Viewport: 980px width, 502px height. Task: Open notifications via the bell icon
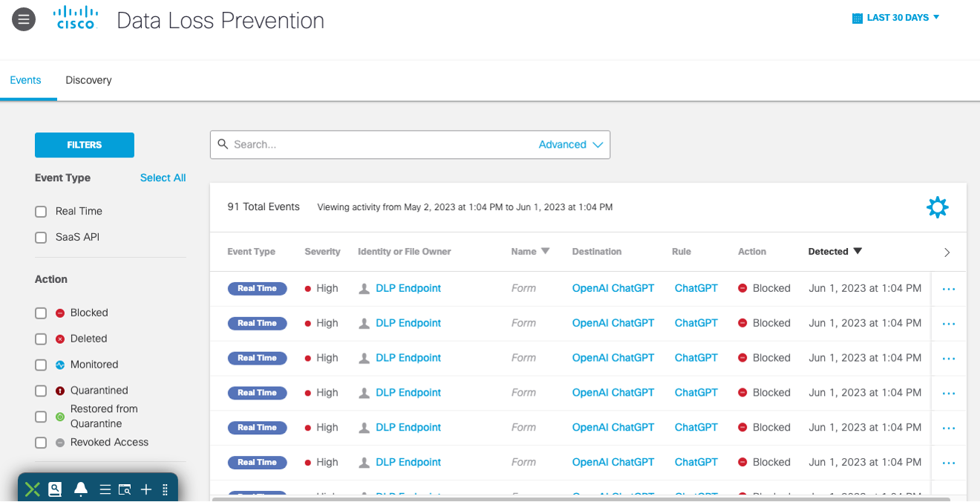[x=81, y=489]
